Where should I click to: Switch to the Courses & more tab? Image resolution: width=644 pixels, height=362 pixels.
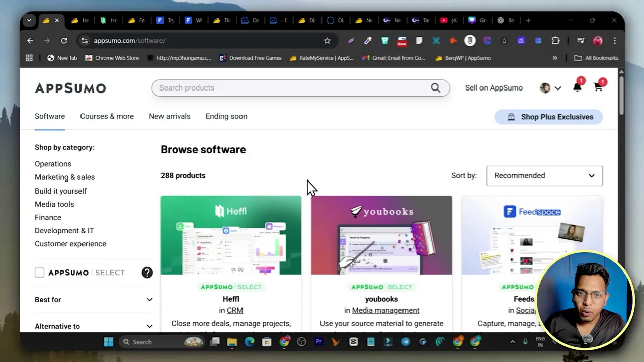107,116
